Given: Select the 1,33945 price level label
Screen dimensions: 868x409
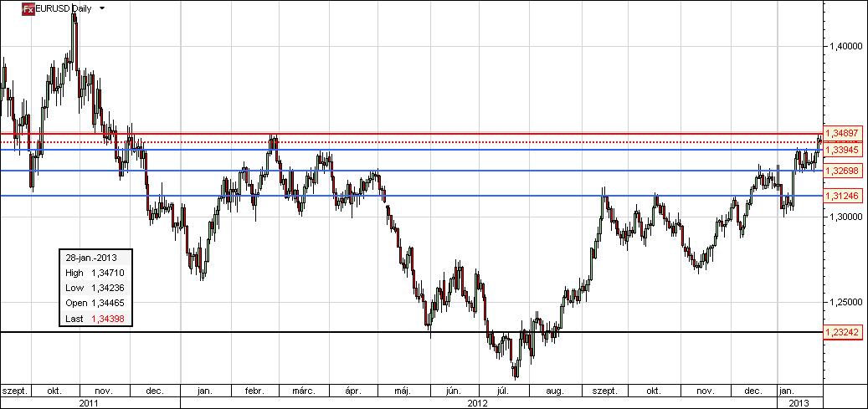Looking at the screenshot, I should tap(841, 150).
